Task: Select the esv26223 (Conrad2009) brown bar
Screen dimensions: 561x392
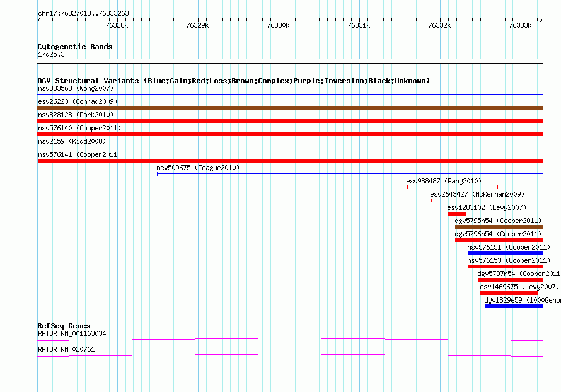Action: 290,108
